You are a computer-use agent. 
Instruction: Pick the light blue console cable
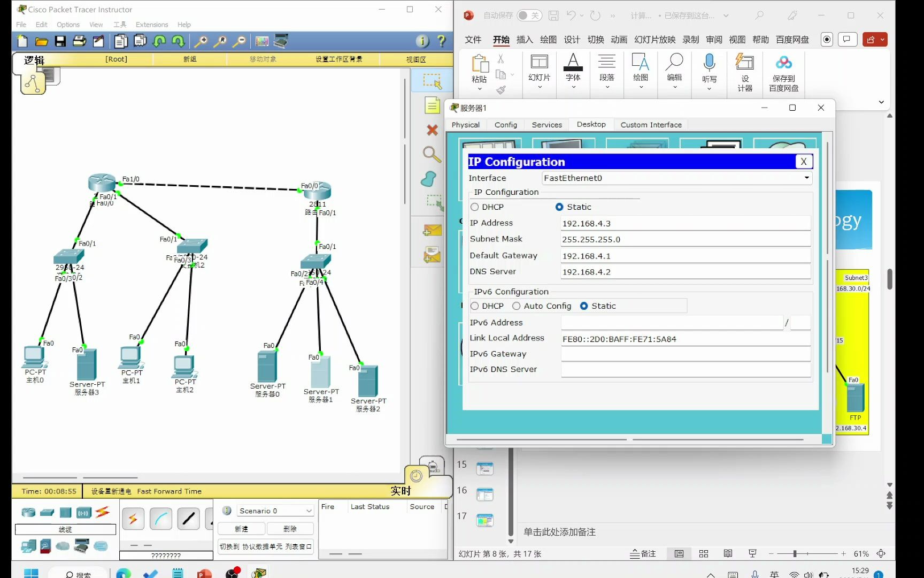[x=161, y=519]
